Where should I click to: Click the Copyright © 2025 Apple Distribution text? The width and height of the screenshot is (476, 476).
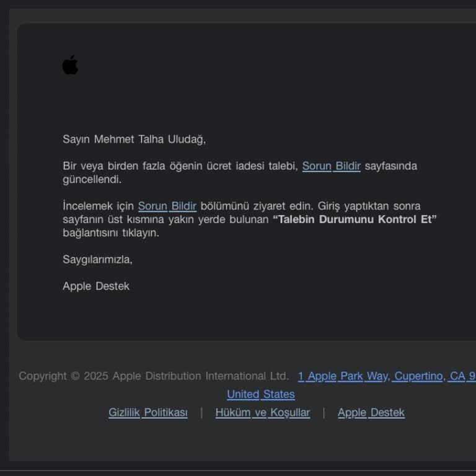click(154, 376)
